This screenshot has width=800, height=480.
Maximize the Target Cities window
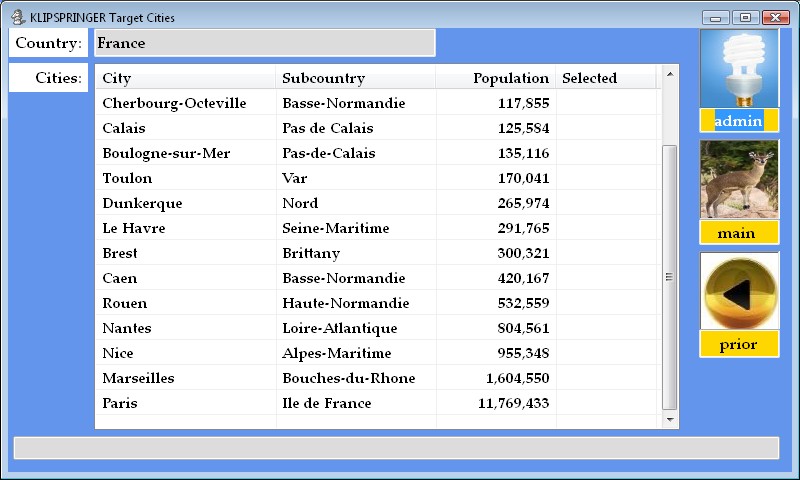click(x=745, y=17)
